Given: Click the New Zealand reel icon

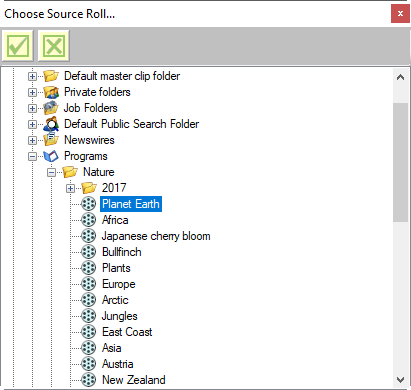Looking at the screenshot, I should [x=89, y=380].
